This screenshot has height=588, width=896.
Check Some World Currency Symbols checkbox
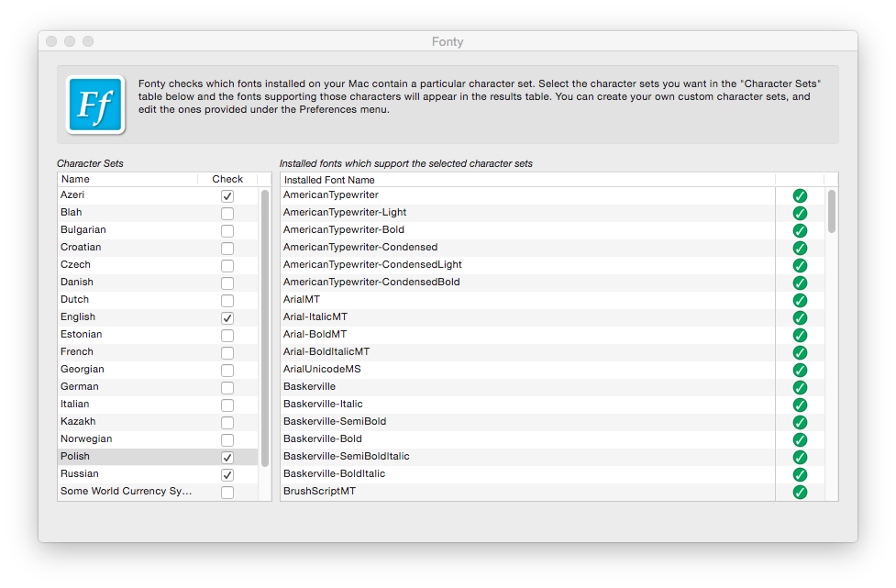click(227, 492)
